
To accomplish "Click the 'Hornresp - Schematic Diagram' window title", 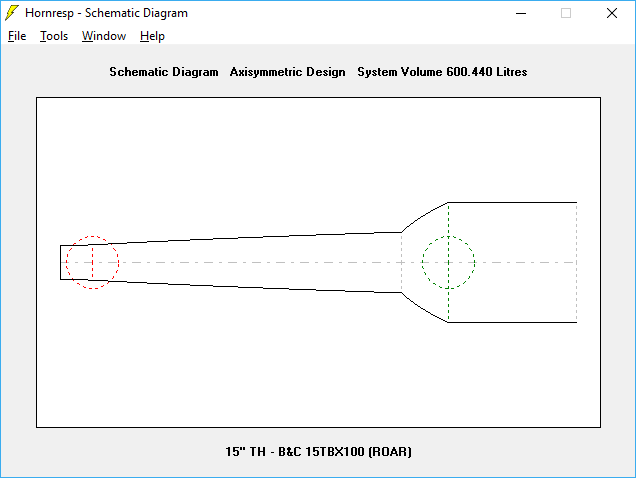I will pyautogui.click(x=106, y=13).
